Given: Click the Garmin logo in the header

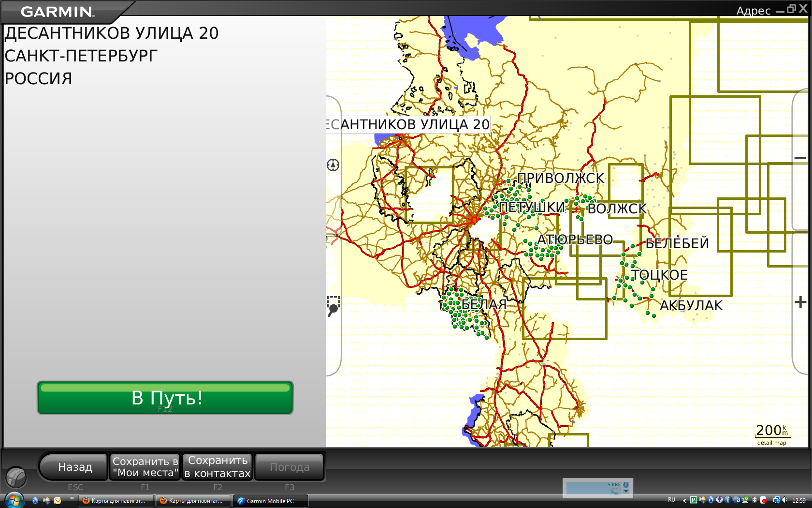Looking at the screenshot, I should (x=58, y=11).
